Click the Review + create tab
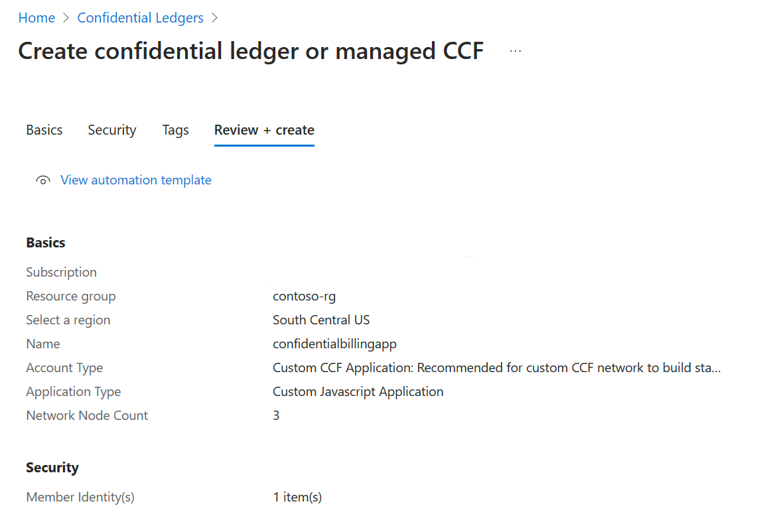The width and height of the screenshot is (761, 532). click(x=263, y=129)
